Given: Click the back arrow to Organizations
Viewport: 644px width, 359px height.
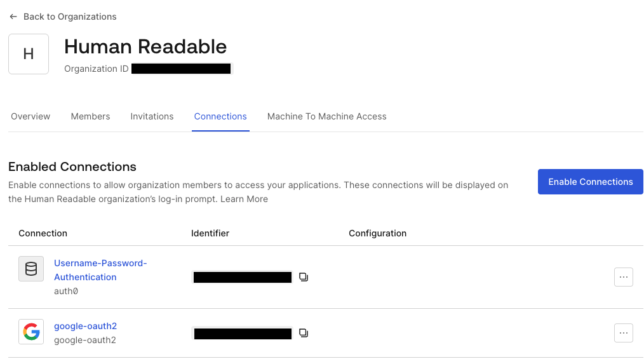Looking at the screenshot, I should click(x=13, y=17).
